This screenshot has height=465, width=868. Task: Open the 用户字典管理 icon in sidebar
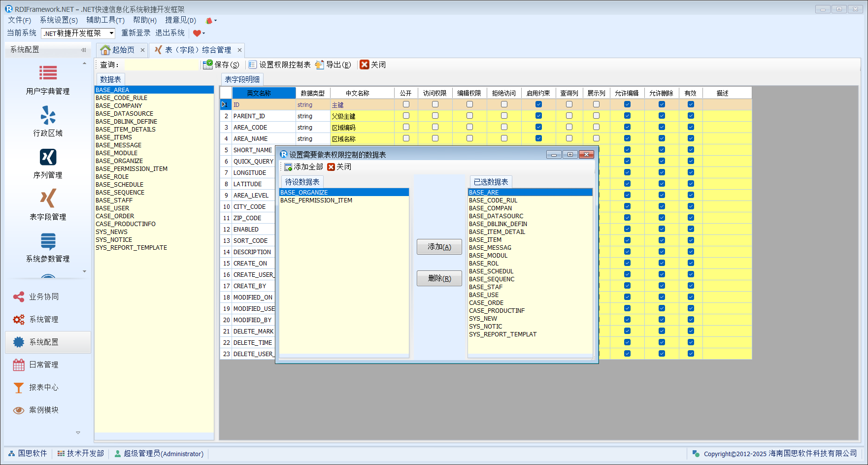[x=48, y=73]
